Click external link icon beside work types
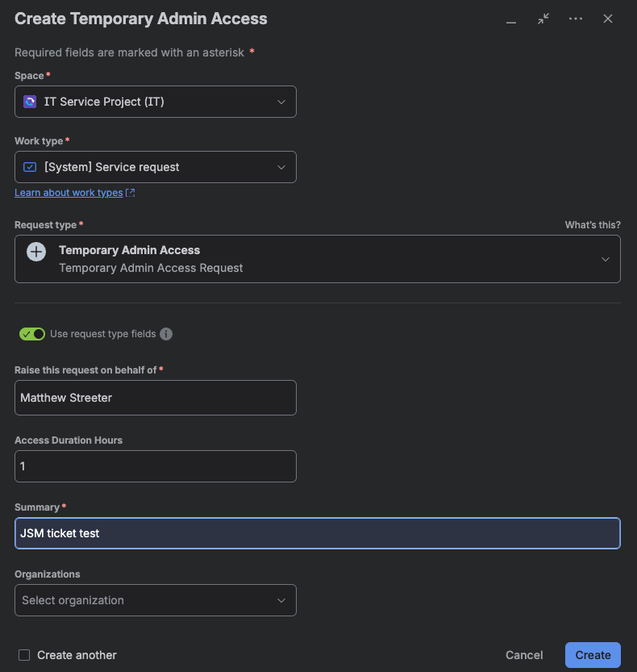Viewport: 637px width, 672px height. [131, 193]
